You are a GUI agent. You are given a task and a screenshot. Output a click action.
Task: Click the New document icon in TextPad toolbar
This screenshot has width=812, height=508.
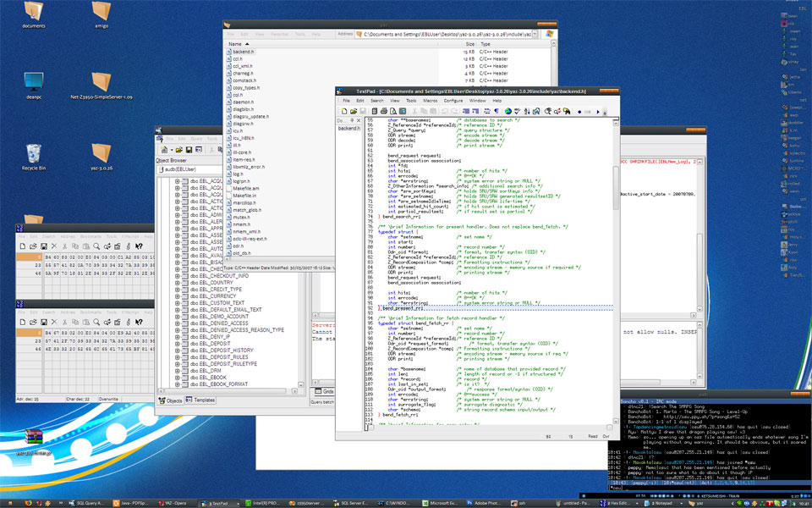point(344,112)
